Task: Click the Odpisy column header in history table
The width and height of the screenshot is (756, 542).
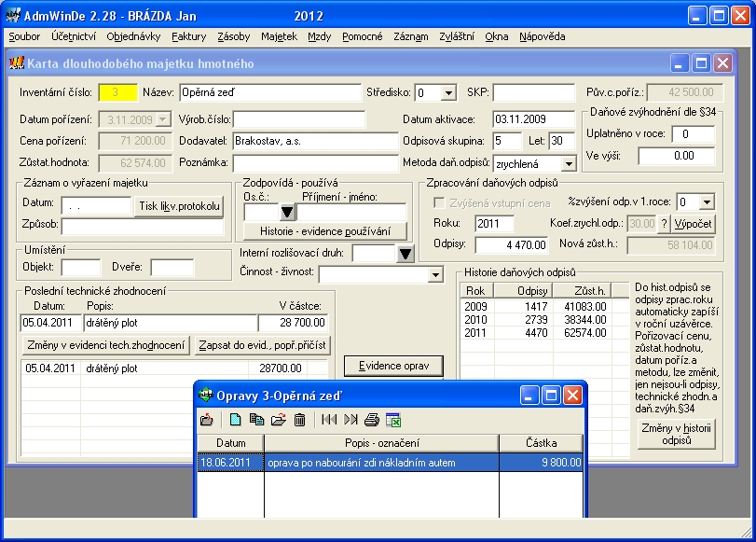Action: click(x=523, y=290)
